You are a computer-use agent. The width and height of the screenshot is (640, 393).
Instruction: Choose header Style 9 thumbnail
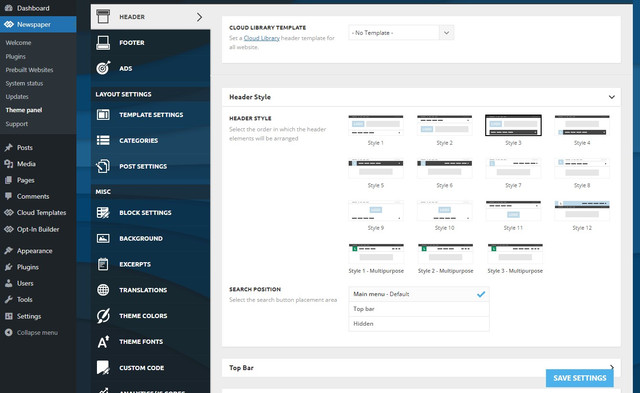coord(376,211)
